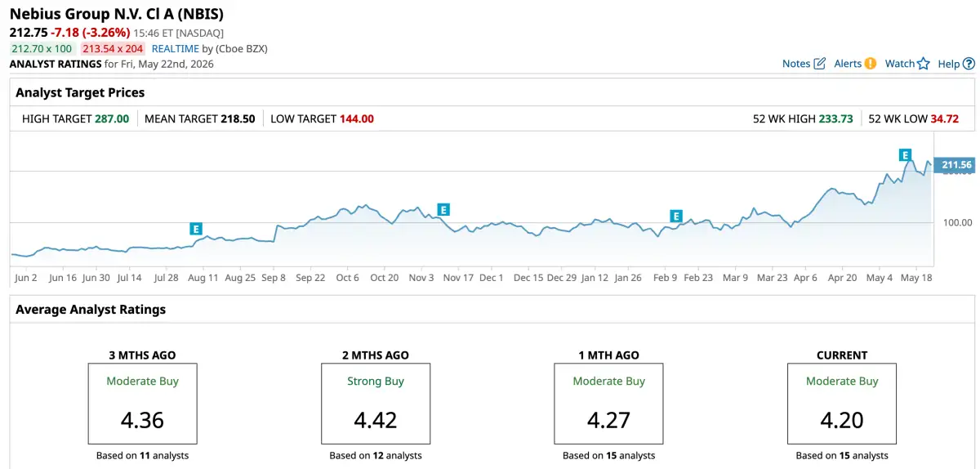This screenshot has height=469, width=980.
Task: Click the REALTIME label
Action: (x=176, y=48)
